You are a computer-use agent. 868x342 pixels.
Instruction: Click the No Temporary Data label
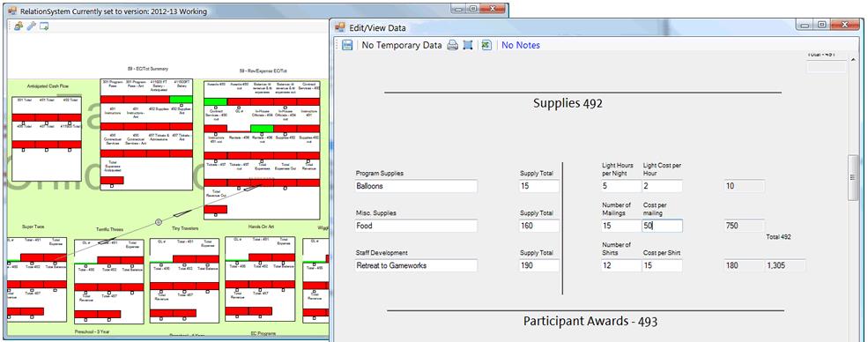coord(401,45)
